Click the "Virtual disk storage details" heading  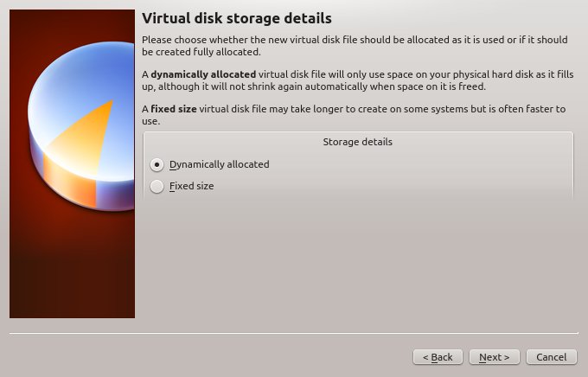[x=237, y=18]
